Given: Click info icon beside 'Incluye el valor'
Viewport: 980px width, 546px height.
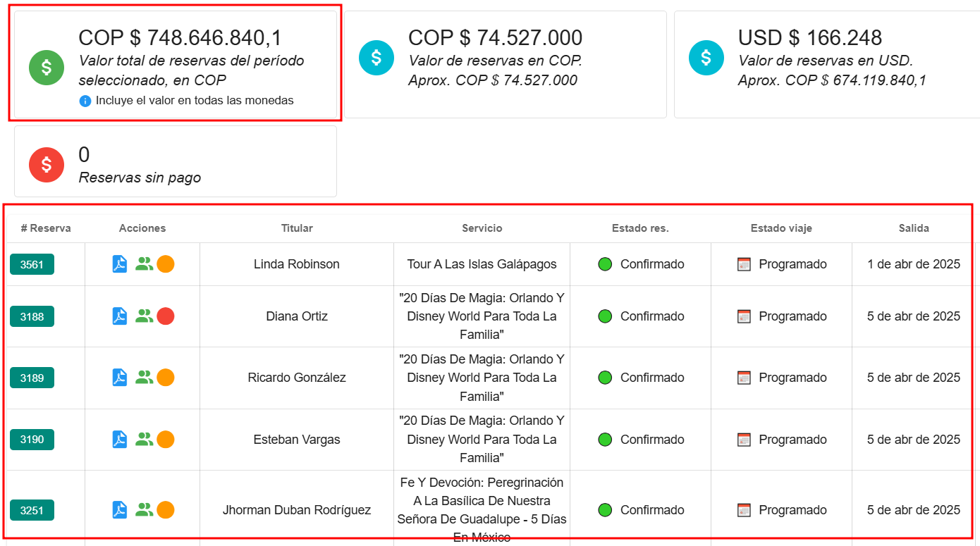Looking at the screenshot, I should point(85,101).
